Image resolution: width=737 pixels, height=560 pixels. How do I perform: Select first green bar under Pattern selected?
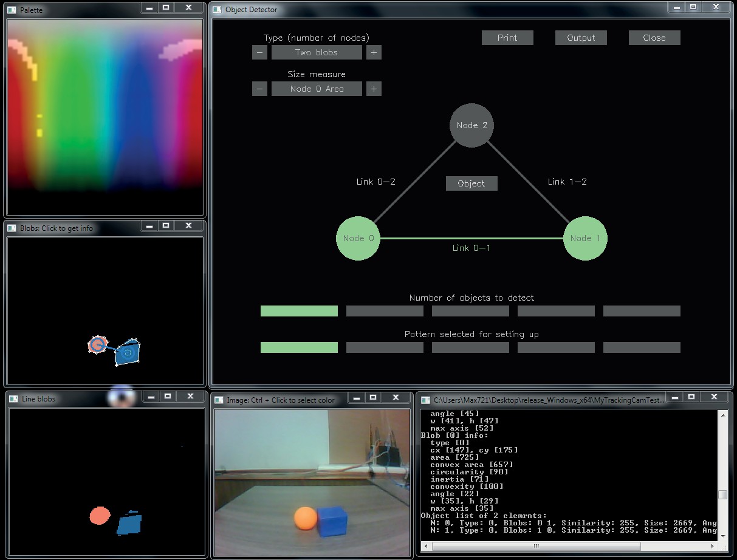[299, 347]
